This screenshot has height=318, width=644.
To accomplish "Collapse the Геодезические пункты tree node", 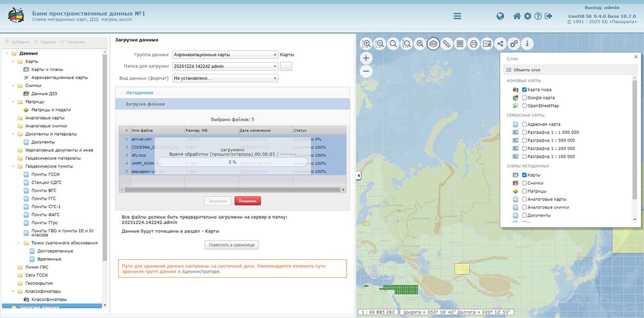I will tap(13, 166).
